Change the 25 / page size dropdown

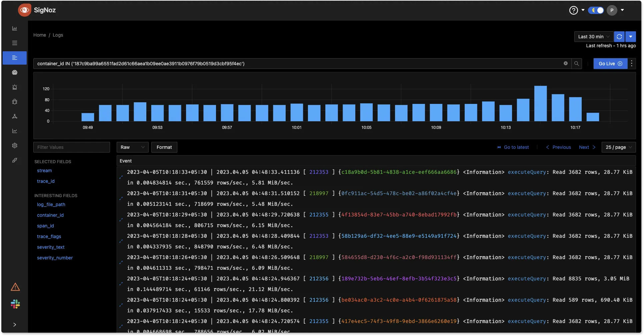click(618, 147)
